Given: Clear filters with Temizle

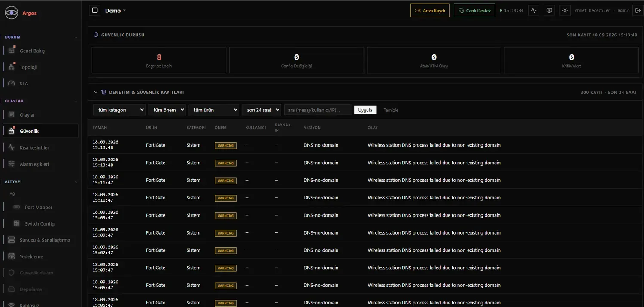Looking at the screenshot, I should (x=391, y=110).
